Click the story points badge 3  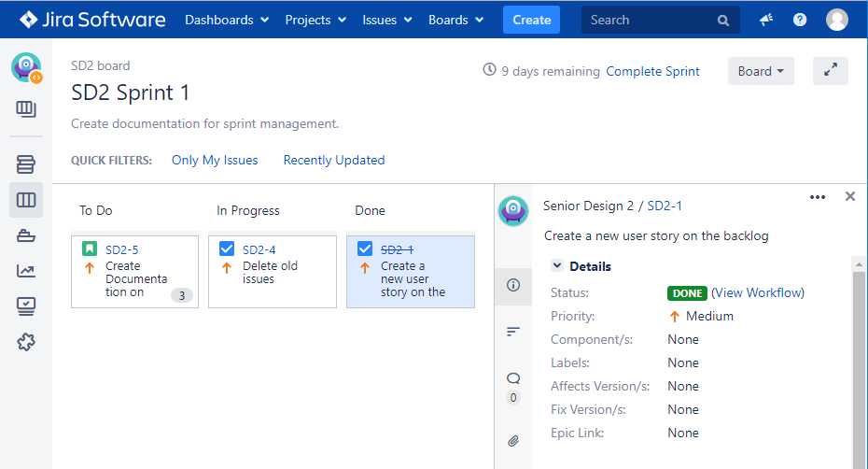click(182, 295)
